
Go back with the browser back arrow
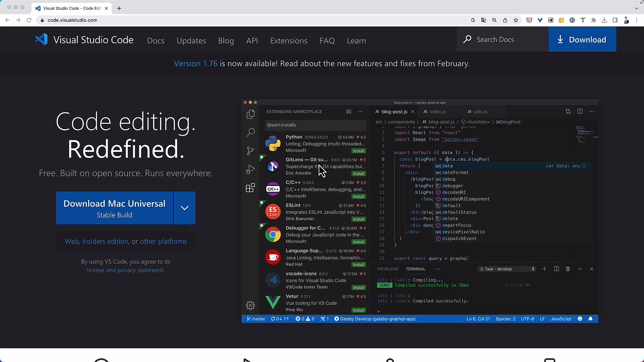pos(7,20)
